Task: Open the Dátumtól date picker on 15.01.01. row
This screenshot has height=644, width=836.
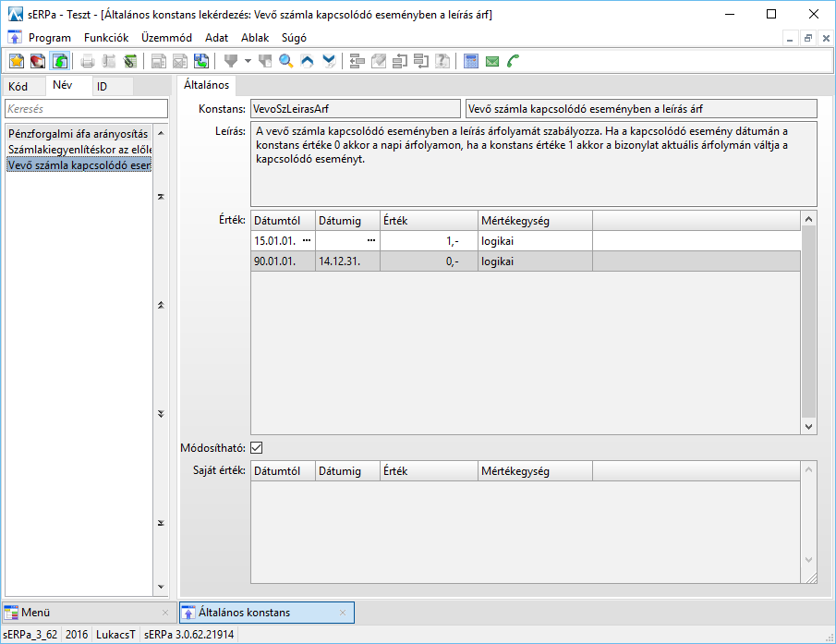Action: point(306,240)
